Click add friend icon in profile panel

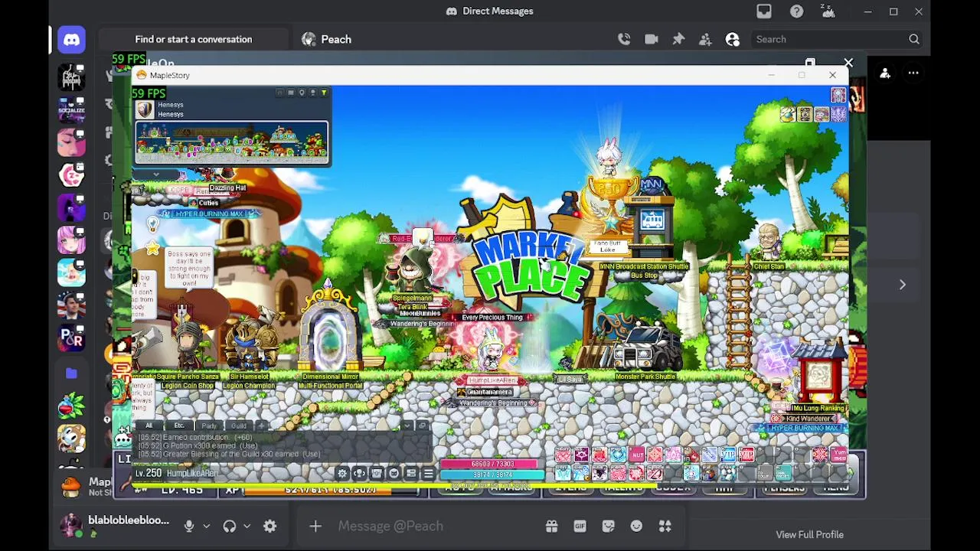tap(885, 73)
